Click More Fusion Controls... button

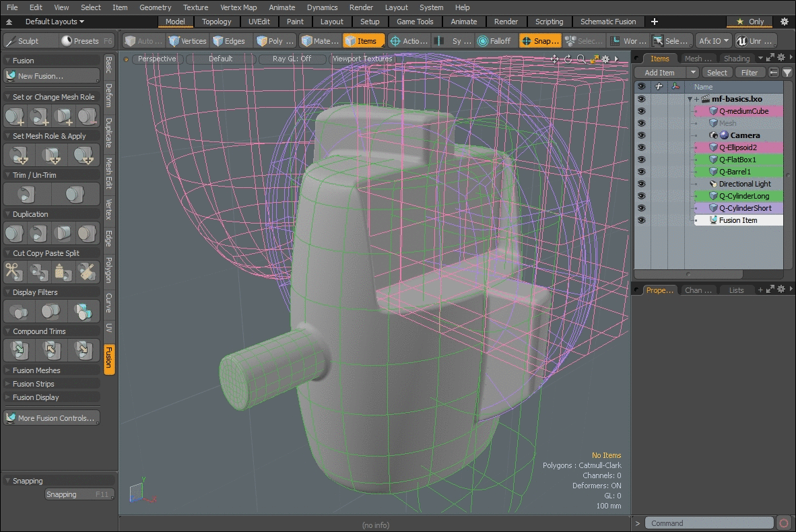[51, 418]
